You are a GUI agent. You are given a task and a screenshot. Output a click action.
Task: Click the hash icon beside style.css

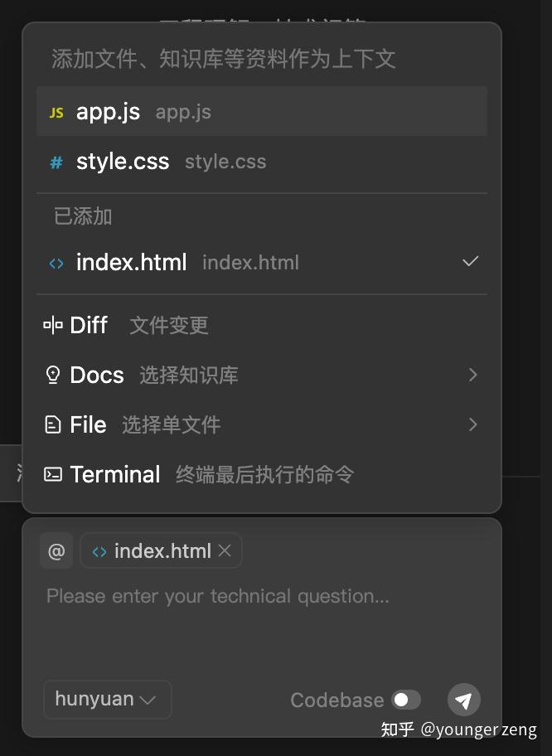tap(56, 161)
